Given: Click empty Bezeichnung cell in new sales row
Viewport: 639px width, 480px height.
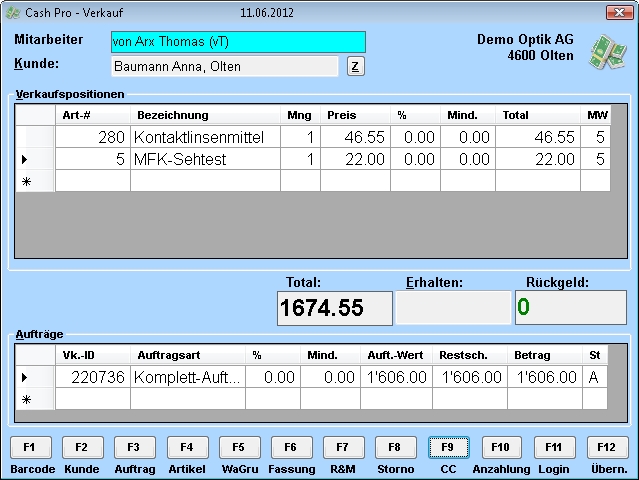Looking at the screenshot, I should pyautogui.click(x=205, y=181).
